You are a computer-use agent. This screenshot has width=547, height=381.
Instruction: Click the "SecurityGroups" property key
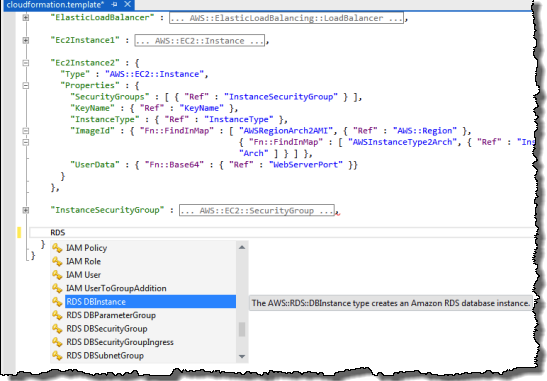click(110, 97)
